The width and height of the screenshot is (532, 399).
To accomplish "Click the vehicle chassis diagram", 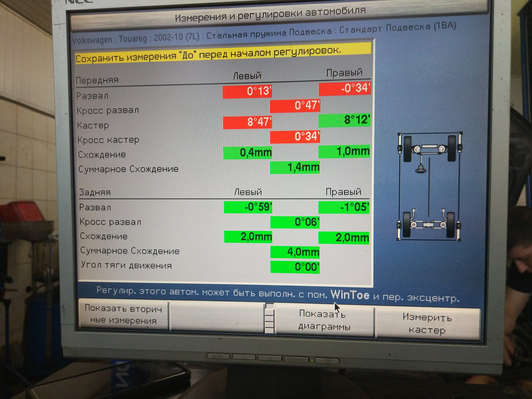I will (x=429, y=186).
